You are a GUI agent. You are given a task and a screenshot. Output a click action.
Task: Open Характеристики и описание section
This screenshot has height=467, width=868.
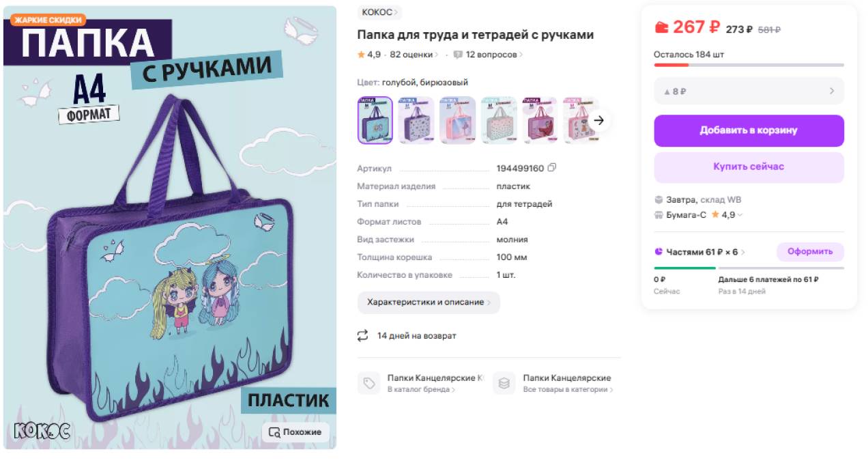[x=429, y=302]
